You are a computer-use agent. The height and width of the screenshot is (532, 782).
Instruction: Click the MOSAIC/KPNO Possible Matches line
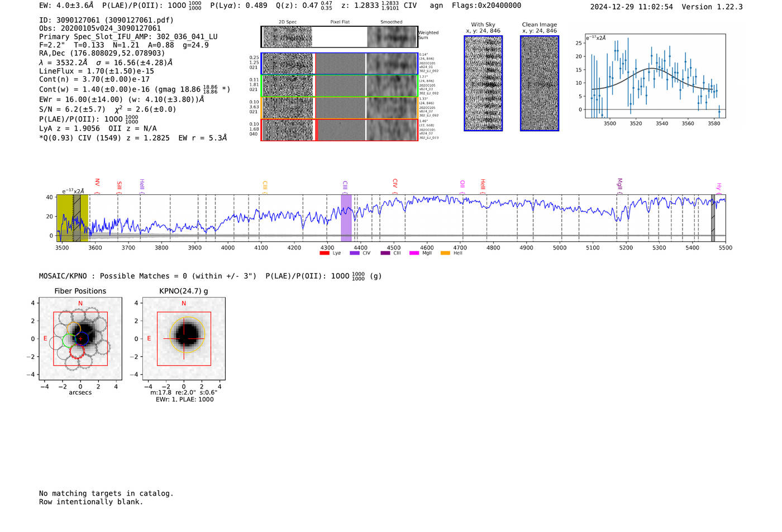(210, 276)
